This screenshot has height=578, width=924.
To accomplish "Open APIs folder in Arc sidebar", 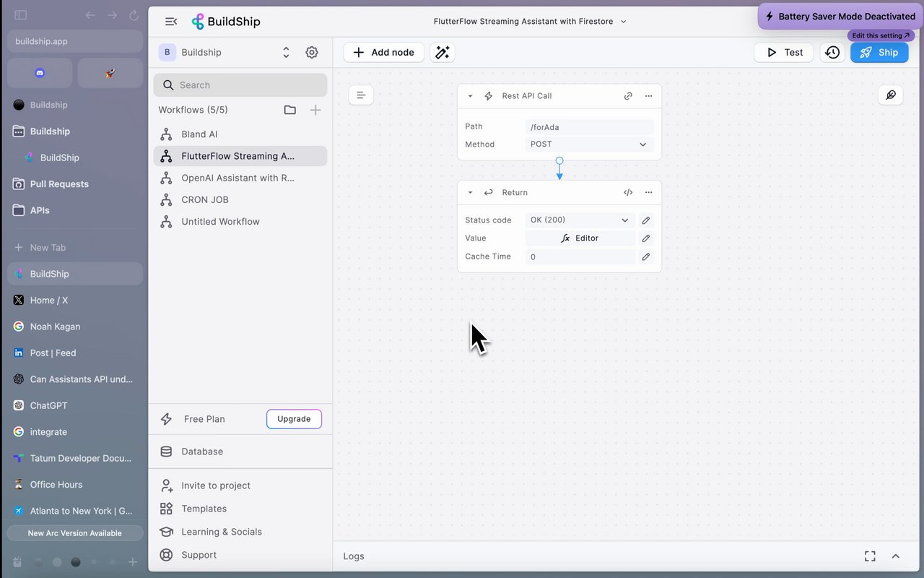I will [75, 210].
